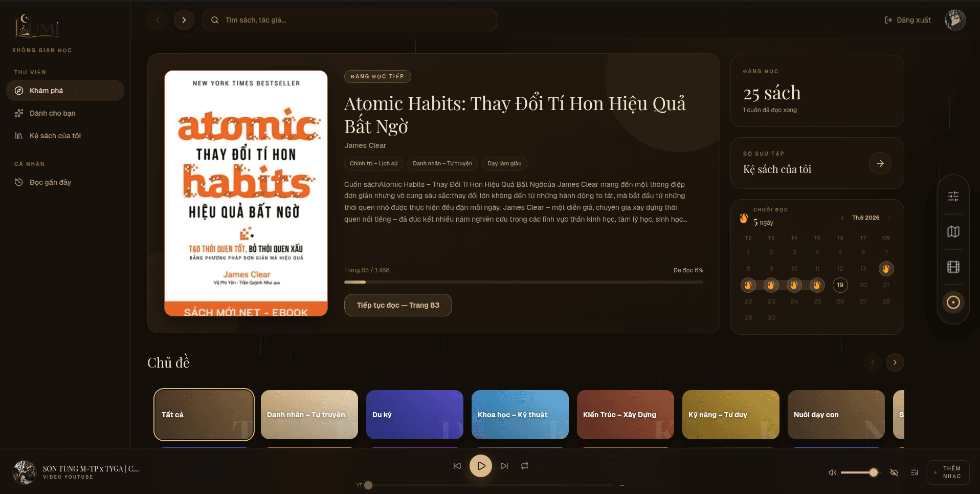980x494 pixels.
Task: Click the Chuỗi đọc flame icon
Action: tap(744, 218)
